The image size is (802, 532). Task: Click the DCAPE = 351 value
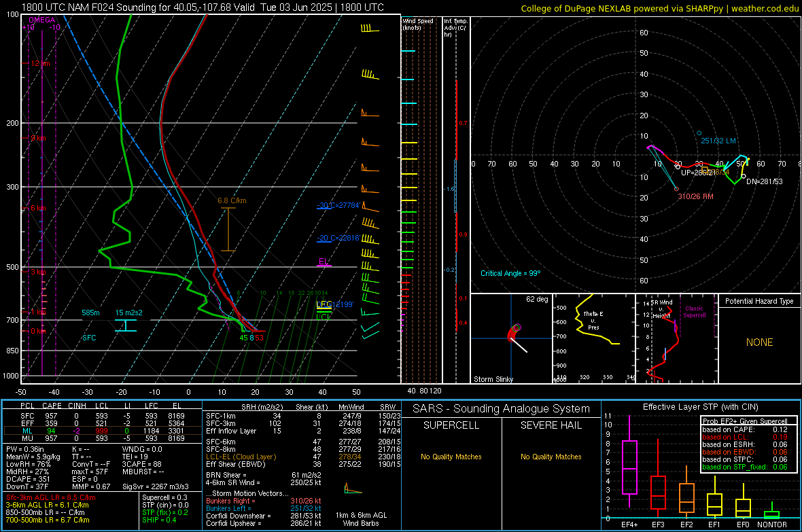point(28,479)
